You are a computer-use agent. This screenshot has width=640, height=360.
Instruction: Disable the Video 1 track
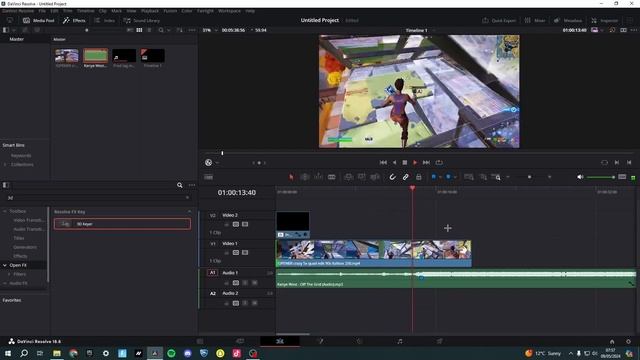[245, 253]
